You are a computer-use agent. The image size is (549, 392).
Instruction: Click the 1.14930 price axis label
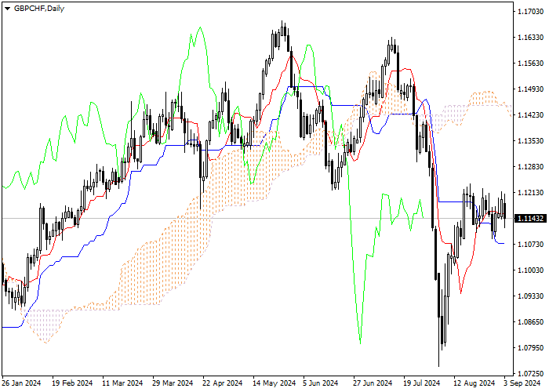[x=530, y=89]
